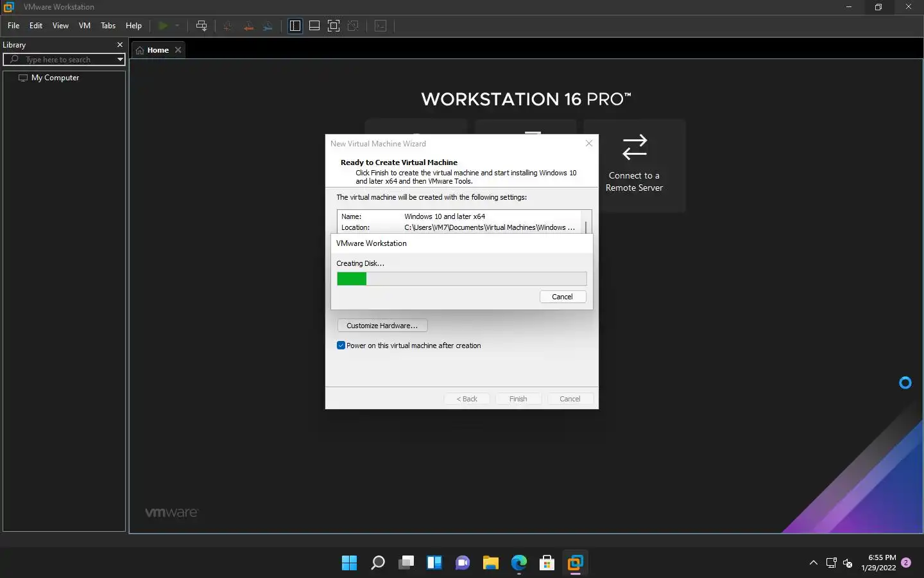The height and width of the screenshot is (578, 924).
Task: Open the Tabs menu
Action: click(x=108, y=26)
